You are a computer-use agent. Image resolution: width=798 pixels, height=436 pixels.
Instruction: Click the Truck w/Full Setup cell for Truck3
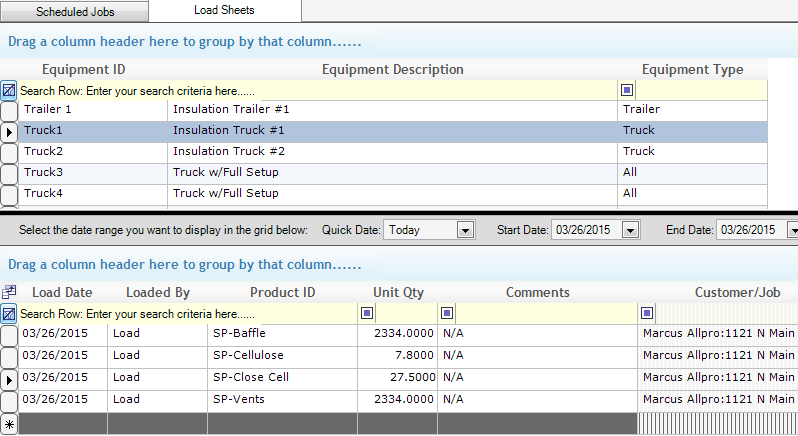[392, 172]
